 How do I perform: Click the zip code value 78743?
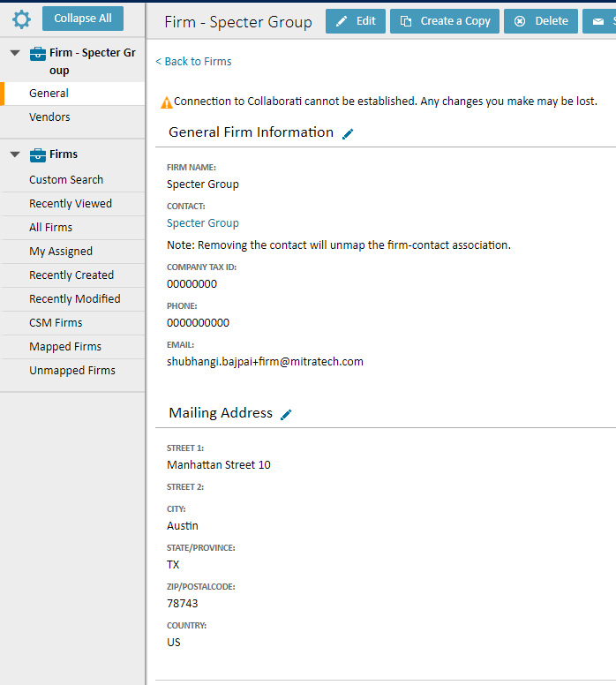[x=182, y=603]
